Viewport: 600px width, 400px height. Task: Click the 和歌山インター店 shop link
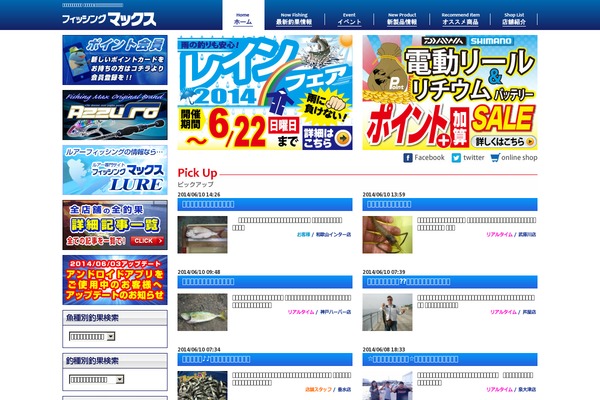click(x=333, y=235)
